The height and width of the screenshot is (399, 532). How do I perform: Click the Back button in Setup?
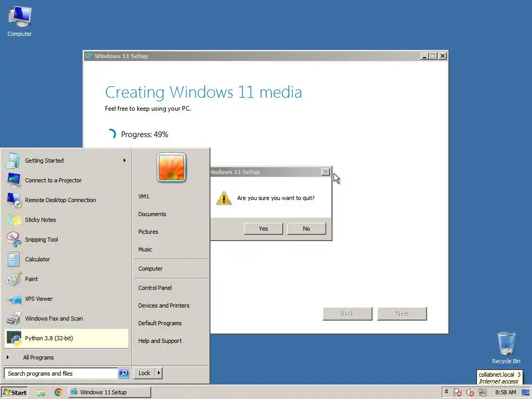pyautogui.click(x=348, y=314)
